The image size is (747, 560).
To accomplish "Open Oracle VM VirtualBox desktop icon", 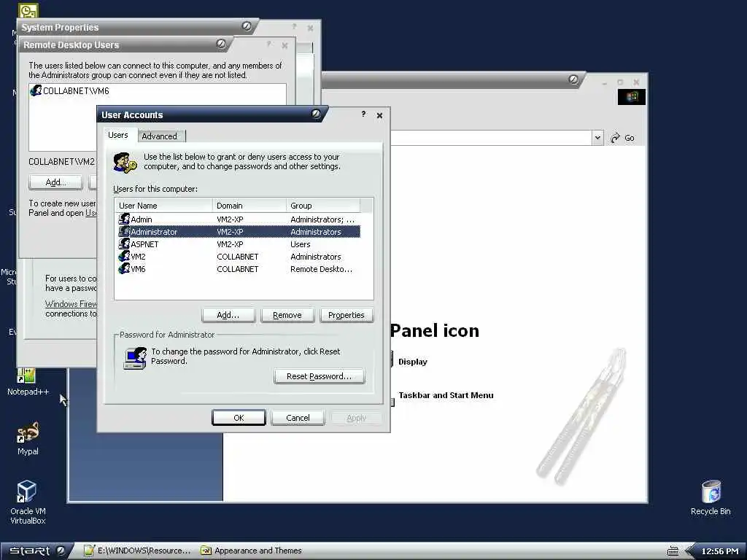I will point(27,491).
